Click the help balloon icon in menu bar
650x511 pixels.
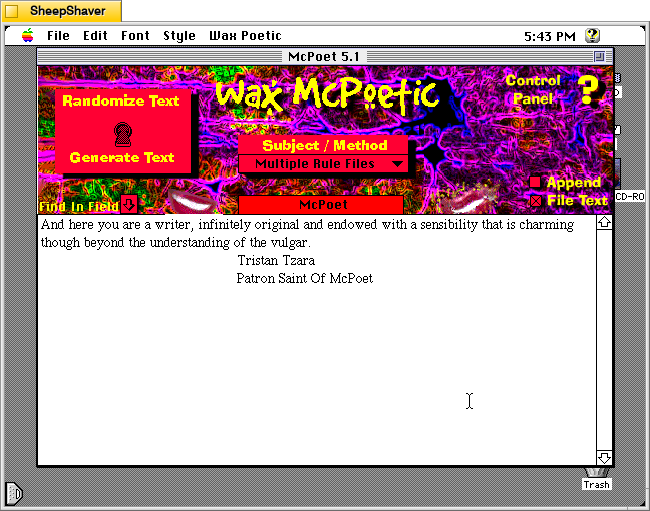coord(592,36)
